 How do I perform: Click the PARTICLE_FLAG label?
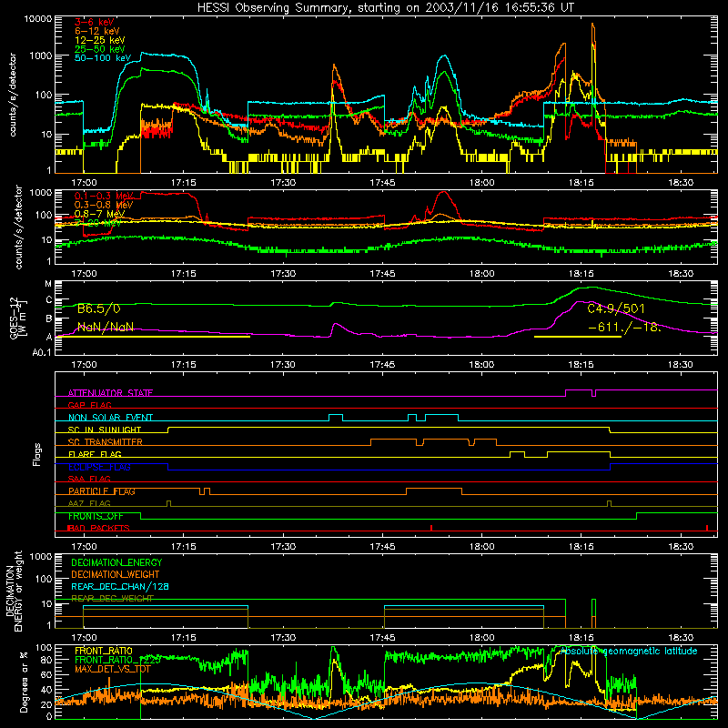[x=102, y=491]
